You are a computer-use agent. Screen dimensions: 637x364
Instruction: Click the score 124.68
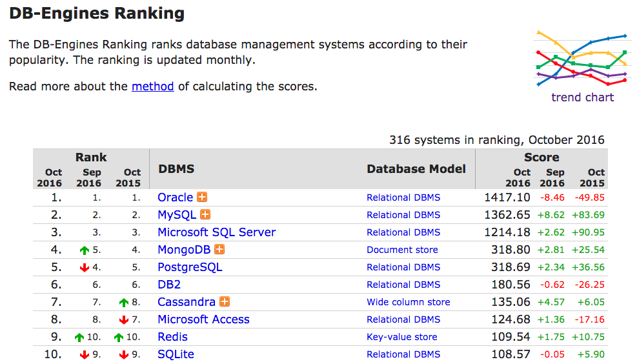click(511, 319)
